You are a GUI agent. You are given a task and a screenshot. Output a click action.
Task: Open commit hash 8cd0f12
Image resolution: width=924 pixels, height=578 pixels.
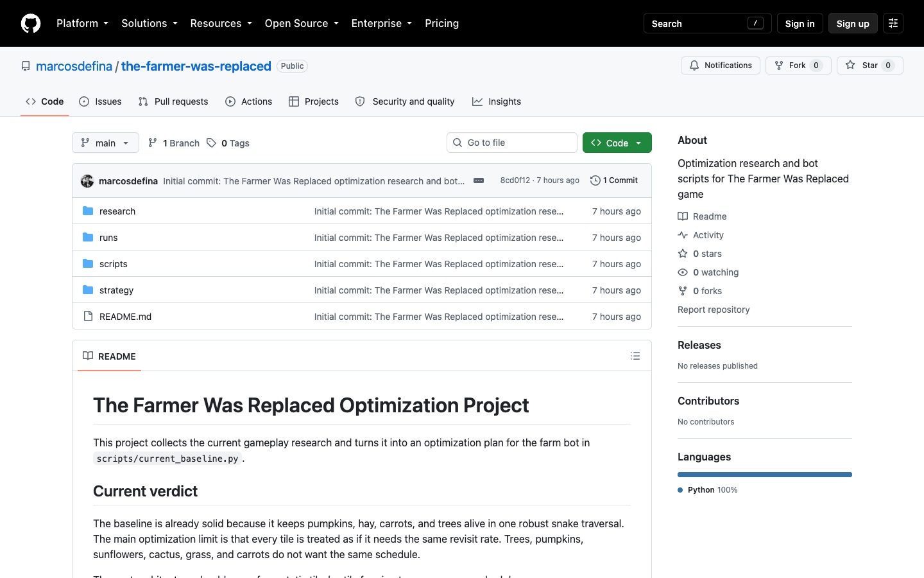click(x=515, y=180)
